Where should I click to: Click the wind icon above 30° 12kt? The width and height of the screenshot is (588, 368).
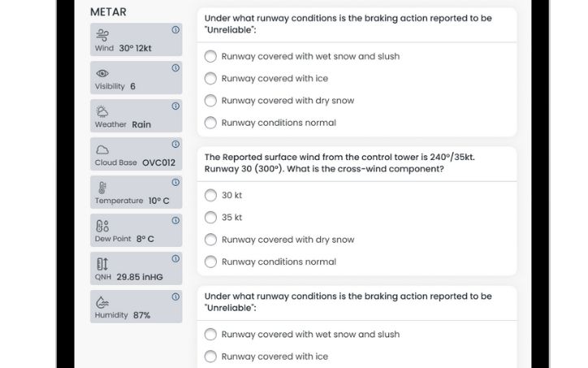pyautogui.click(x=102, y=35)
